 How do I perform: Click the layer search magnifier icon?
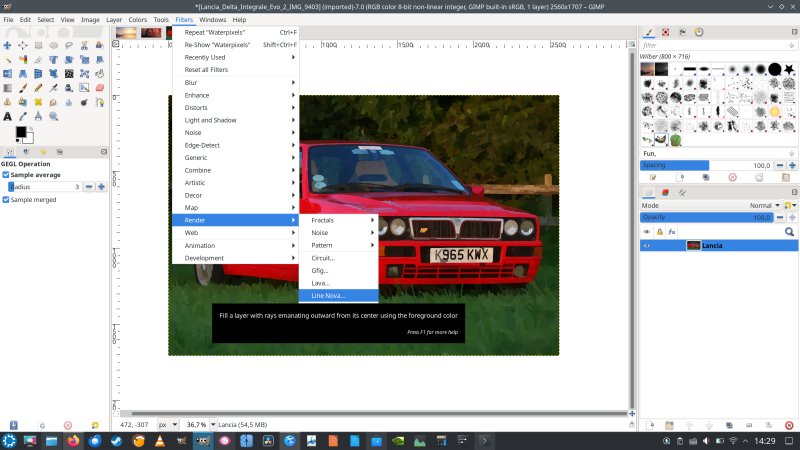[789, 231]
